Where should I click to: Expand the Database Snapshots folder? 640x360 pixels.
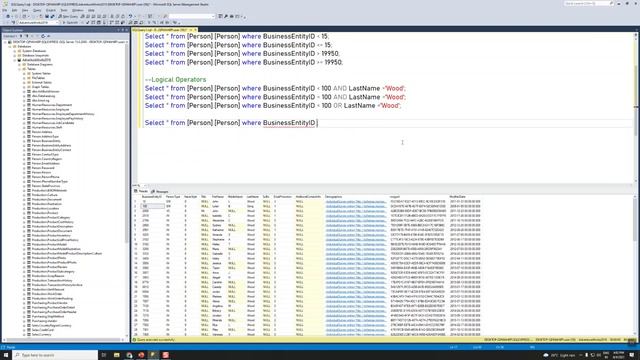tap(15, 56)
